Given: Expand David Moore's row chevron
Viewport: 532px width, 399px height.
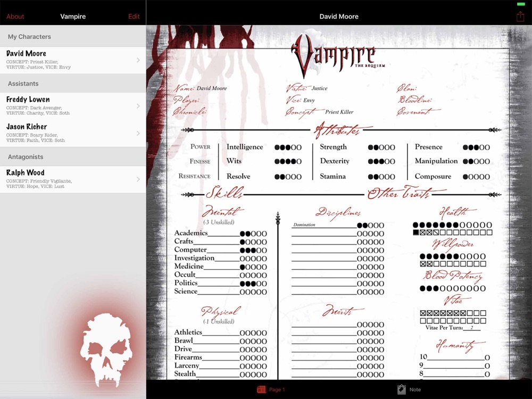Looking at the screenshot, I should tap(138, 60).
